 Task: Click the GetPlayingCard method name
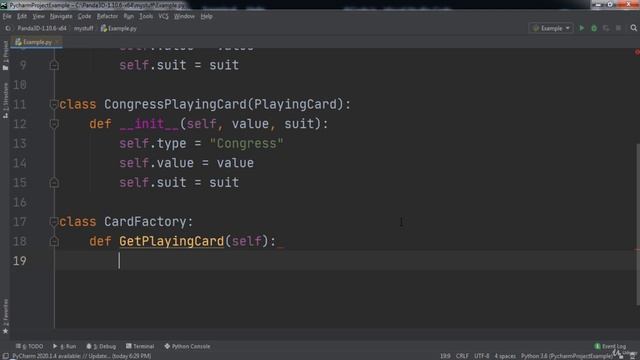171,241
